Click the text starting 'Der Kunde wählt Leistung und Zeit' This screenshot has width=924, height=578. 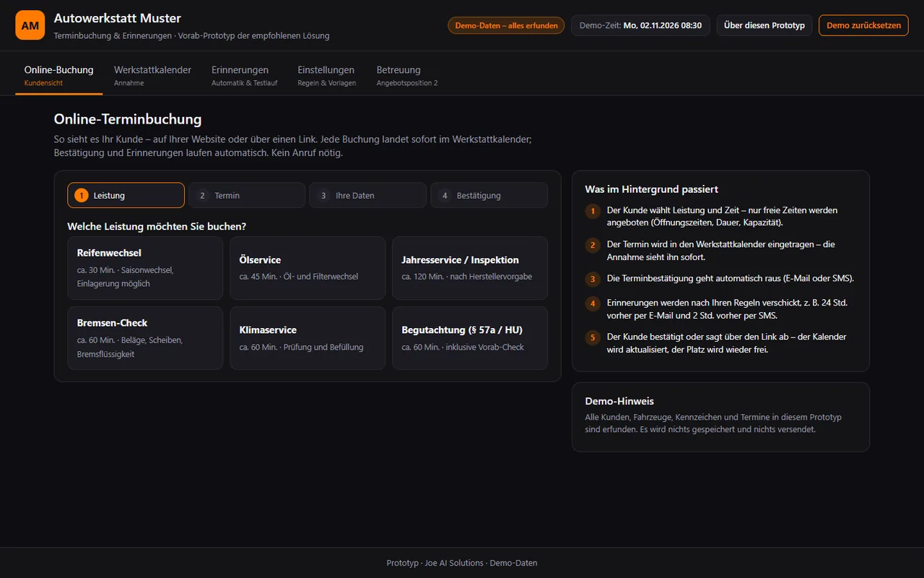pyautogui.click(x=722, y=216)
